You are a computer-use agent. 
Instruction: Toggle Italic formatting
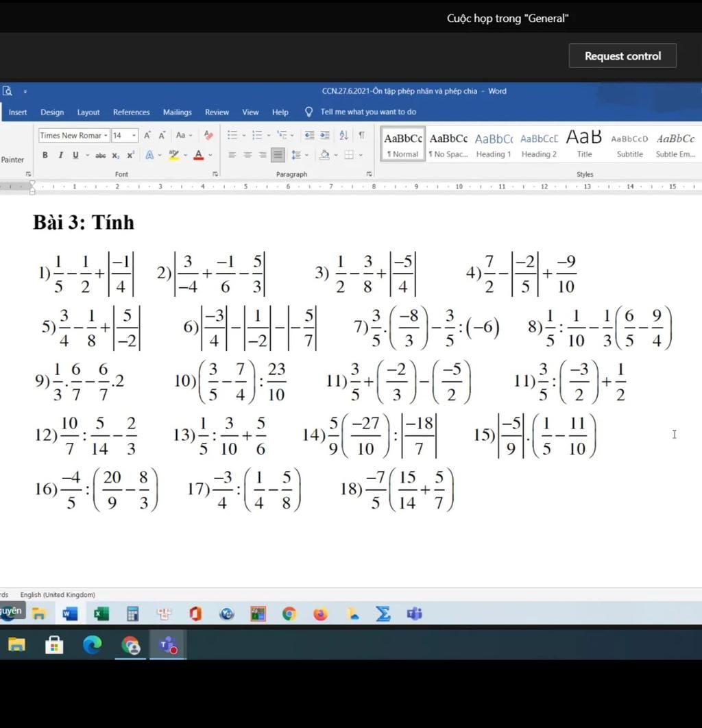(x=60, y=155)
